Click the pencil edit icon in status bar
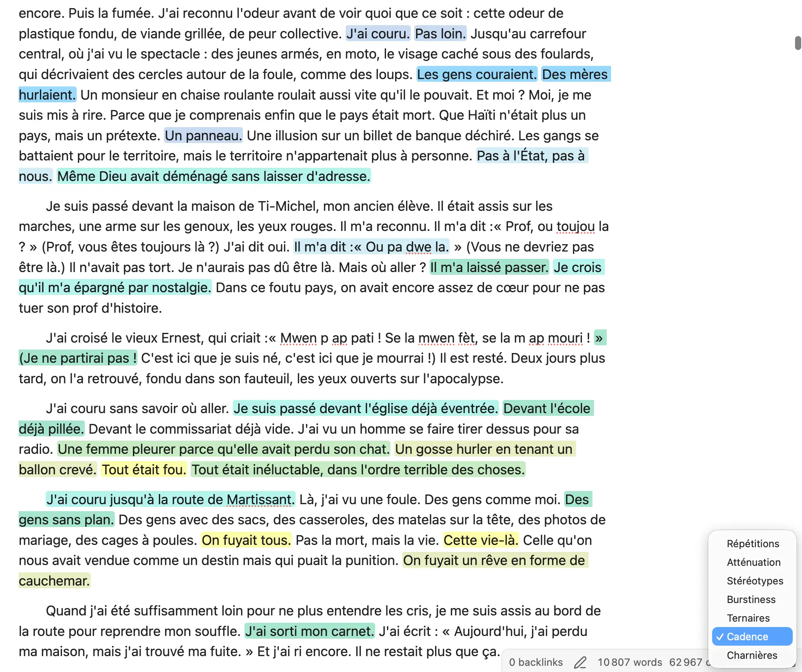The height and width of the screenshot is (672, 802). point(580,662)
